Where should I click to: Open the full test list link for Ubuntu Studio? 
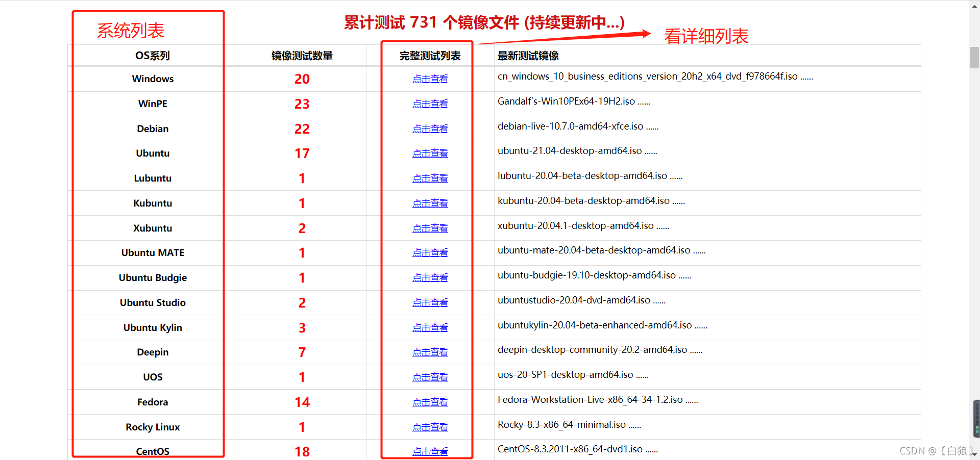(430, 302)
